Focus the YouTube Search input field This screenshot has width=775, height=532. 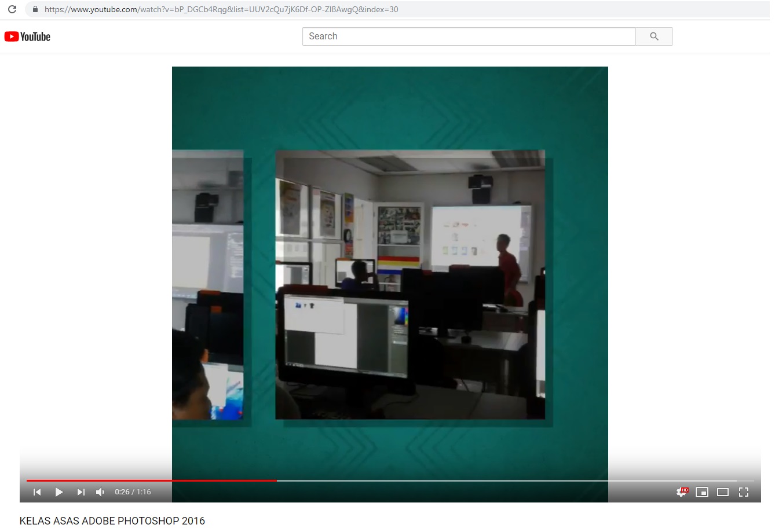469,36
